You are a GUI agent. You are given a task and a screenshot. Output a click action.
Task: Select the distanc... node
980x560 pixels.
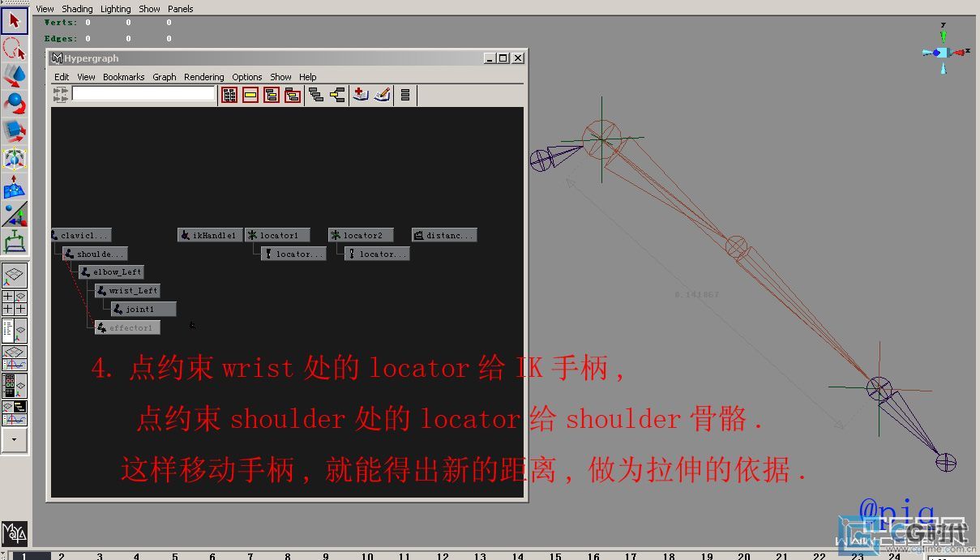(x=444, y=235)
